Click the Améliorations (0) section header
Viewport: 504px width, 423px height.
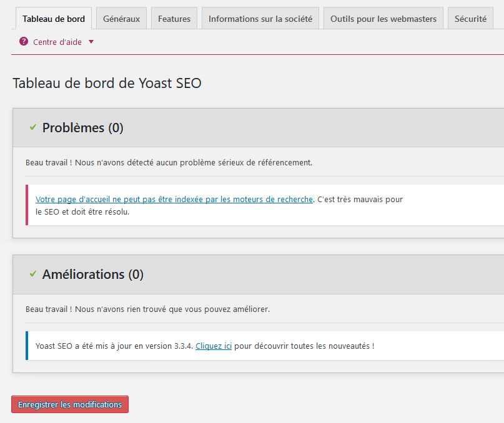coord(93,275)
